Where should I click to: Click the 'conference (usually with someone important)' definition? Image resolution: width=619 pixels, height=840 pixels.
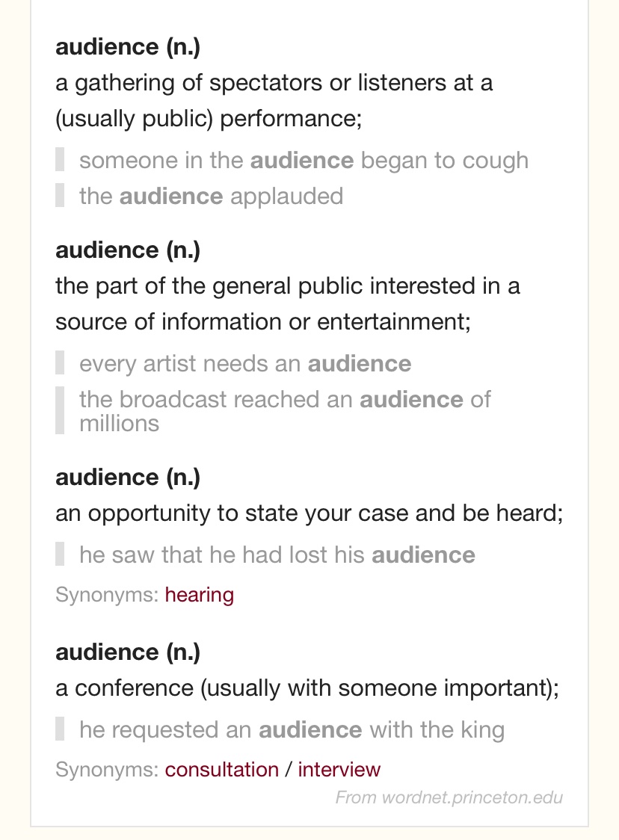307,689
